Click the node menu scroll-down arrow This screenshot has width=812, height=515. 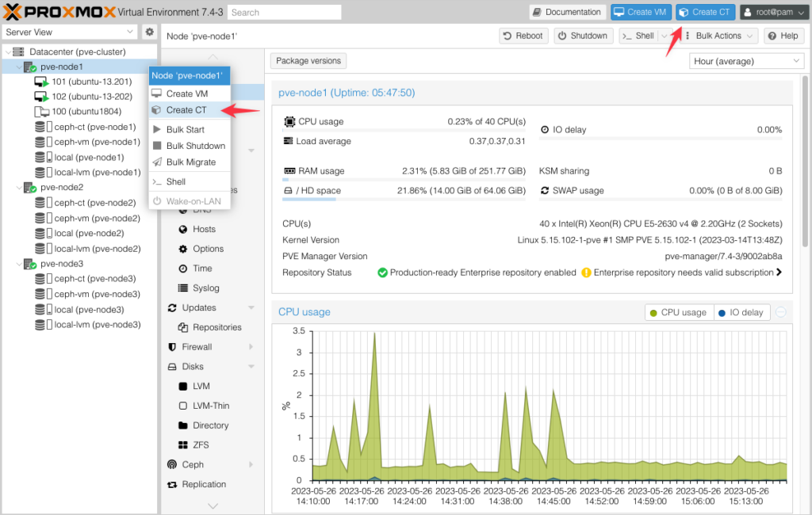tap(213, 506)
